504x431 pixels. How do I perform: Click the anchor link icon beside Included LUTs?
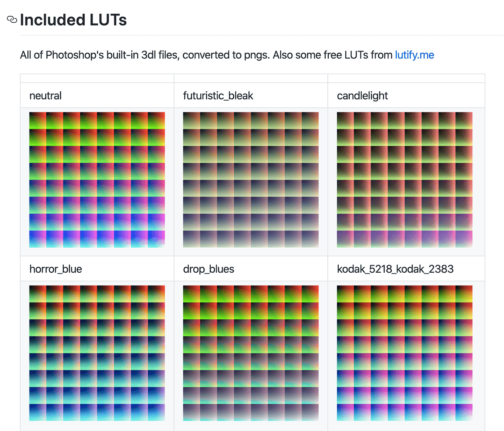[x=12, y=19]
